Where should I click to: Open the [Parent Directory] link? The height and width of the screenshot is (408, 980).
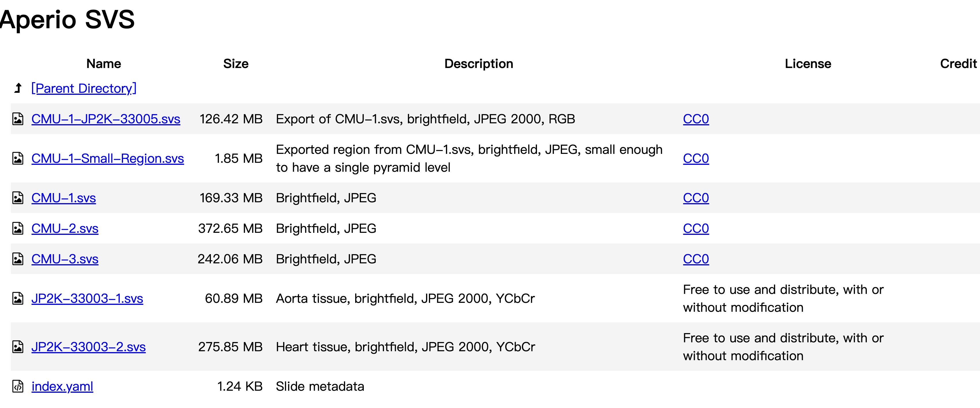pyautogui.click(x=84, y=88)
